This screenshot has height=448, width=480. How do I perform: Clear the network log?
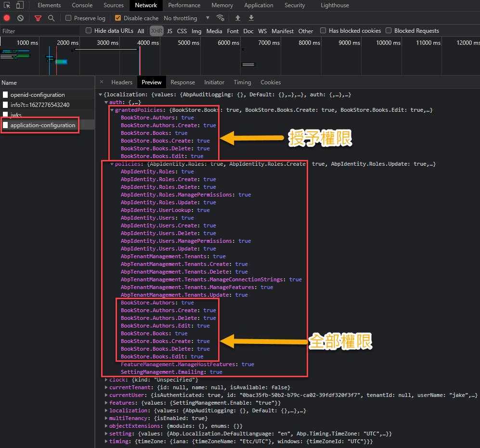click(x=20, y=18)
